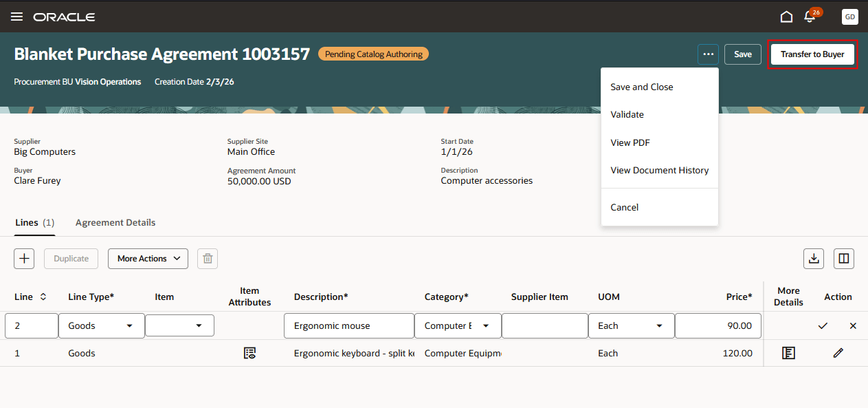This screenshot has height=408, width=868.
Task: Click the Supplier Item input field
Action: click(x=545, y=325)
